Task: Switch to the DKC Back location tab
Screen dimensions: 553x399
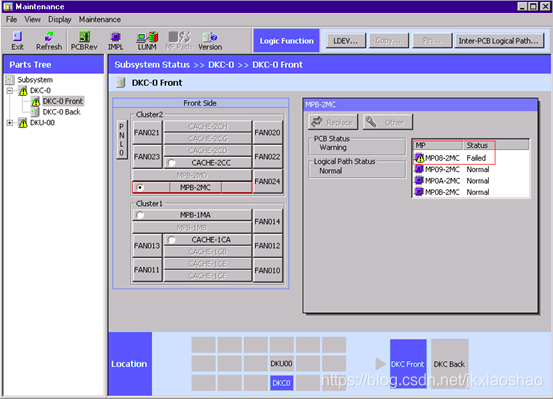Action: pyautogui.click(x=449, y=364)
